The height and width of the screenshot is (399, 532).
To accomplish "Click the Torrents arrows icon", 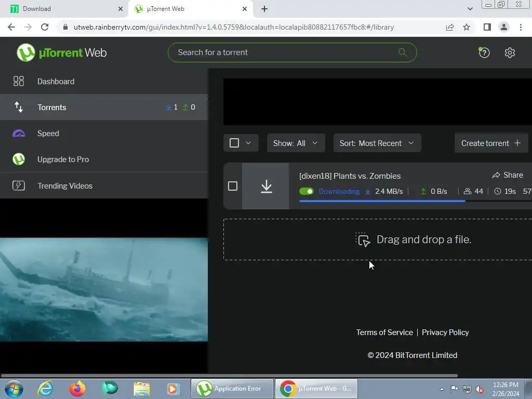I will click(x=19, y=107).
